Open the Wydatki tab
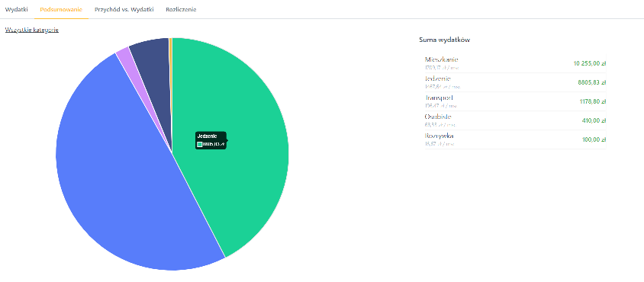This screenshot has height=282, width=644. [x=17, y=9]
